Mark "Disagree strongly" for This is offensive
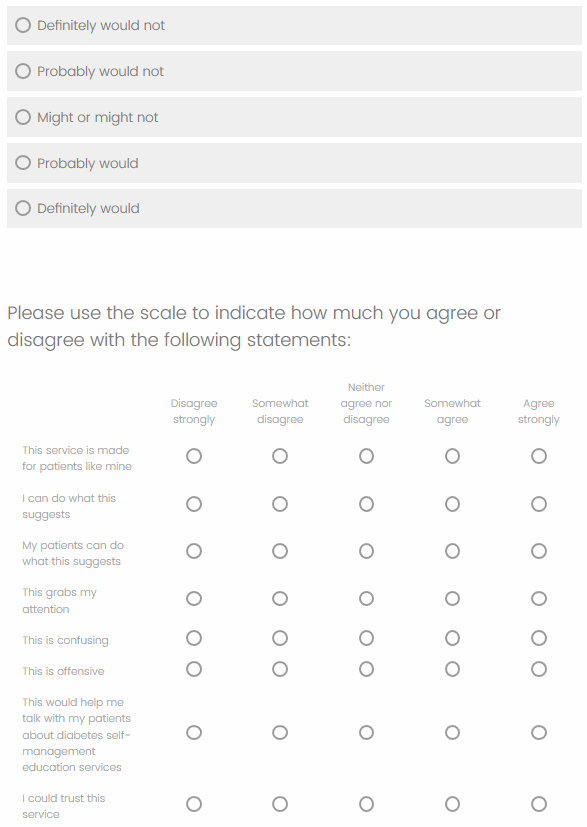 point(194,669)
